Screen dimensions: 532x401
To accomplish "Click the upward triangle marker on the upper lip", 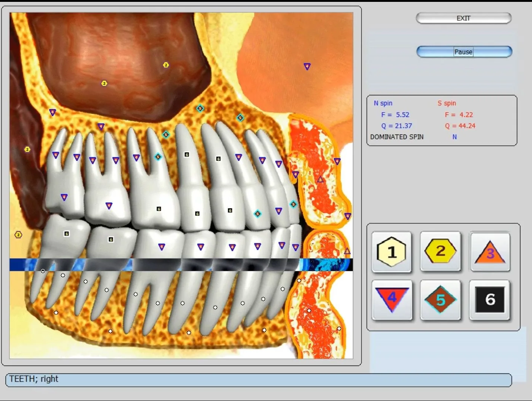I will [x=320, y=180].
